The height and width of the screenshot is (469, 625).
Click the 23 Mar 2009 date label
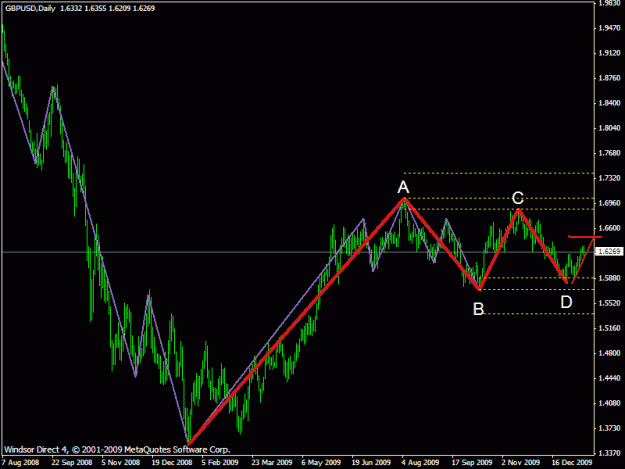pyautogui.click(x=271, y=463)
